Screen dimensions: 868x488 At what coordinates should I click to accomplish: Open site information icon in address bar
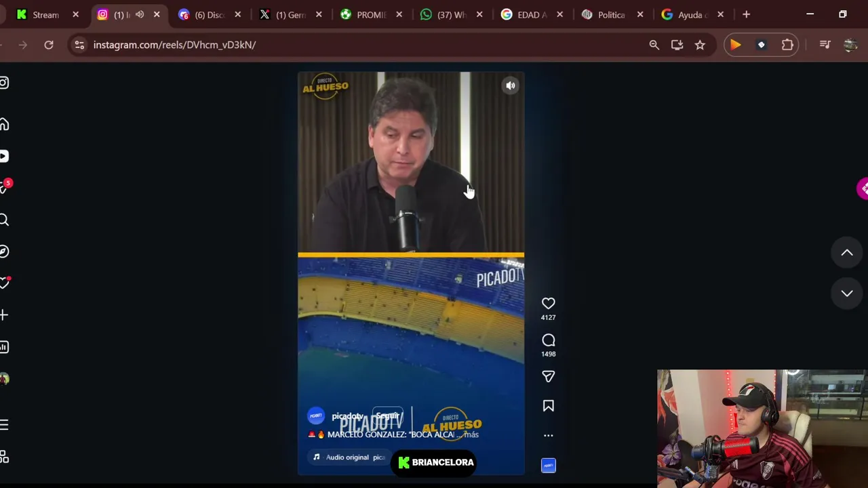(79, 45)
